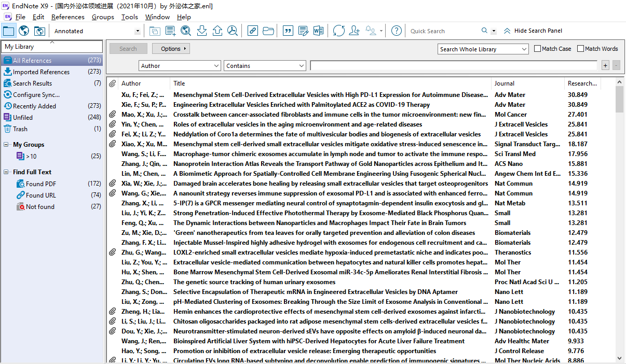Sort by the Research Notes column header

pos(582,83)
